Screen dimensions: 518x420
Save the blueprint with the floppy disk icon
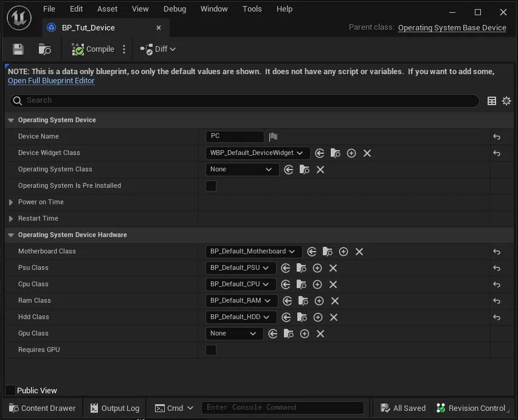coord(18,49)
